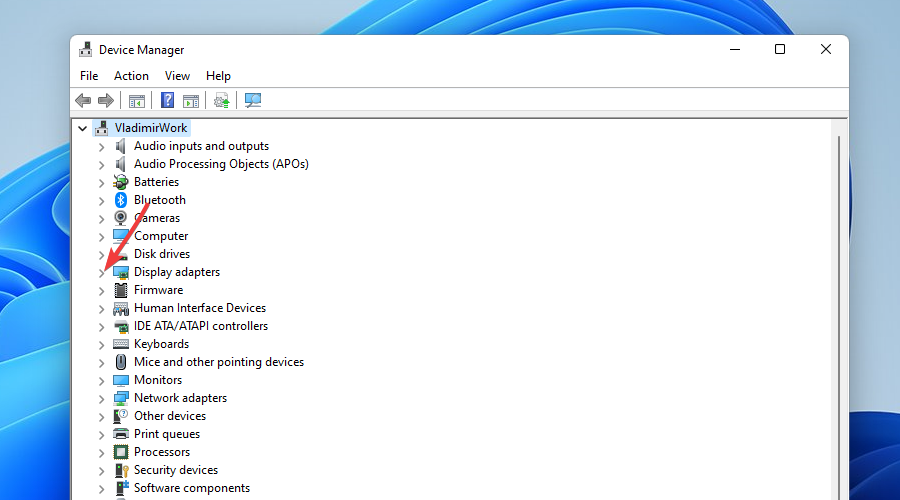Click the Device Manager title bar icon

tap(86, 49)
